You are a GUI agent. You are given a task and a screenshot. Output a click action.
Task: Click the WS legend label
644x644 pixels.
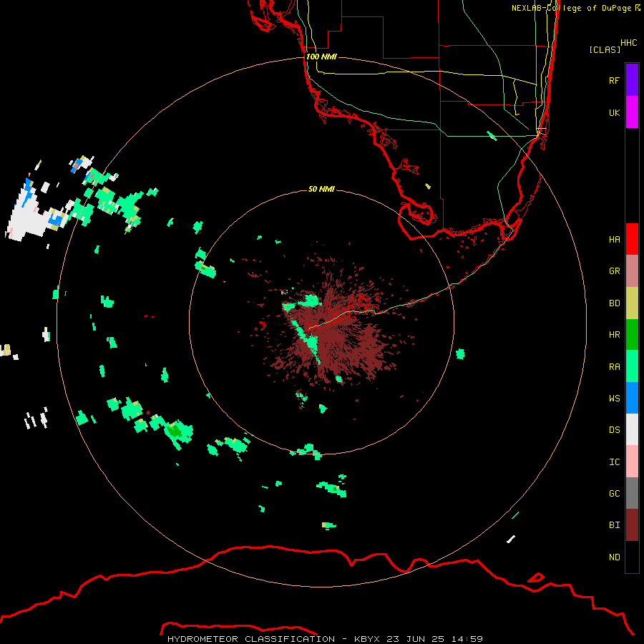coord(614,399)
